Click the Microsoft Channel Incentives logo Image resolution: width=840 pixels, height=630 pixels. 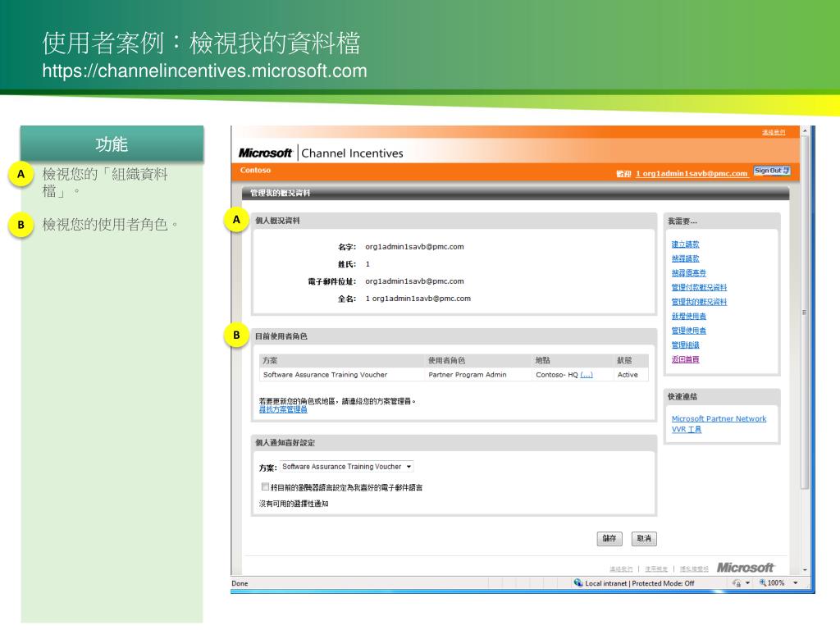tap(321, 153)
